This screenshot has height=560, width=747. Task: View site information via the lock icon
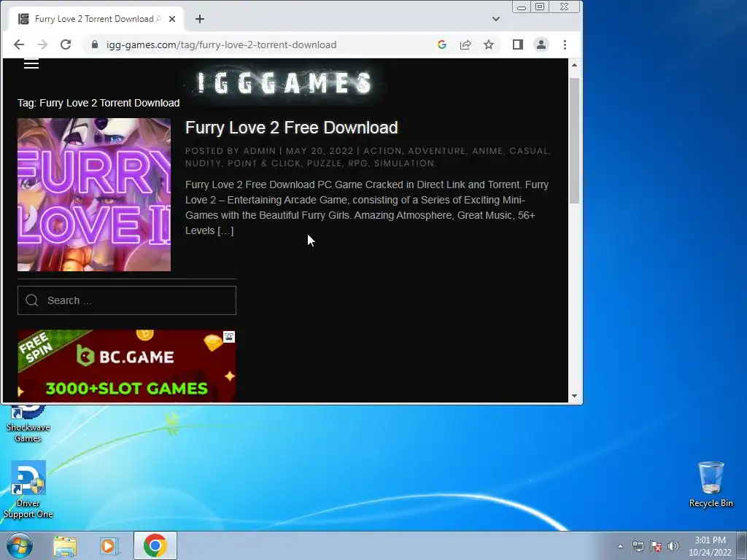[95, 44]
